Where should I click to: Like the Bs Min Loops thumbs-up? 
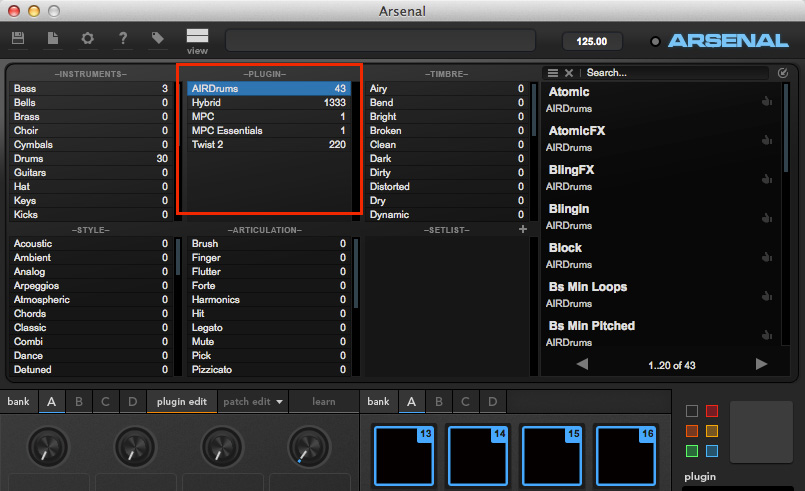(x=767, y=296)
